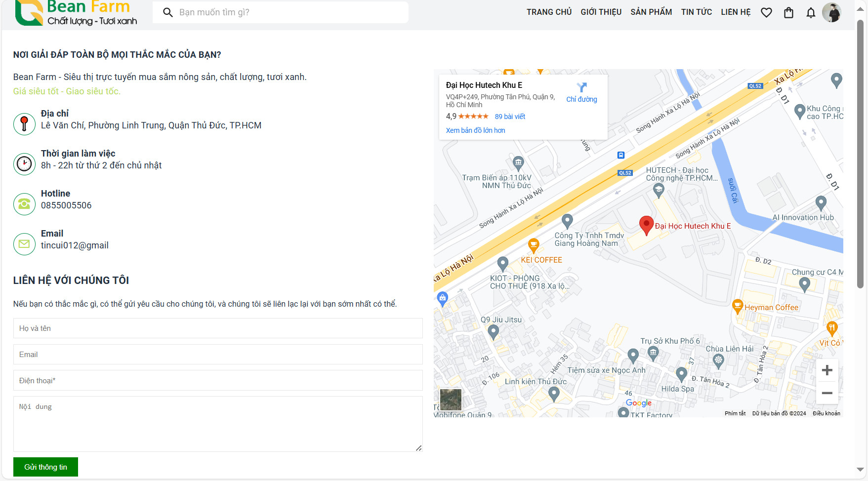Click the hotline number 0855005506
This screenshot has height=481, width=868.
click(x=66, y=205)
